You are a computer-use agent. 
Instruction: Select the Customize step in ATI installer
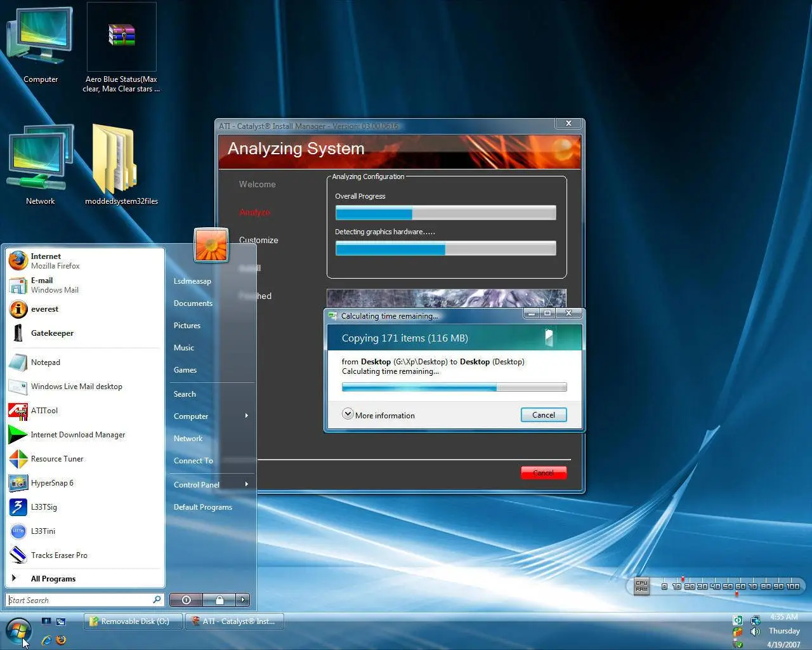tap(259, 241)
